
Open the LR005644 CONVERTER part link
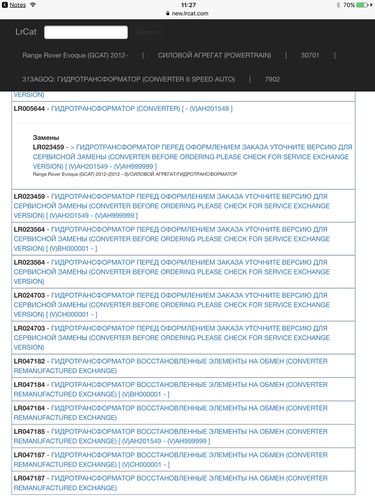tap(142, 109)
